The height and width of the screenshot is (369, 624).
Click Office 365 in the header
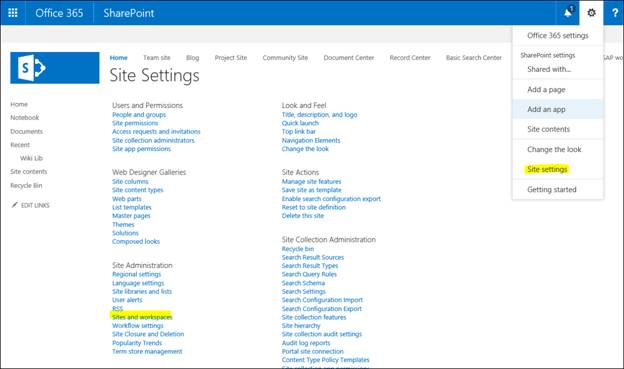[59, 13]
